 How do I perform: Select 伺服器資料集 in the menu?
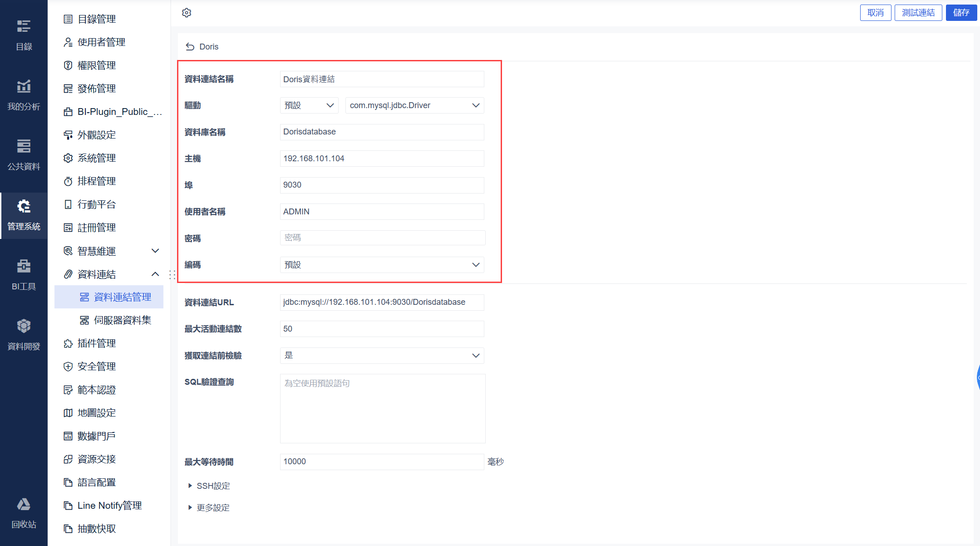tap(122, 320)
